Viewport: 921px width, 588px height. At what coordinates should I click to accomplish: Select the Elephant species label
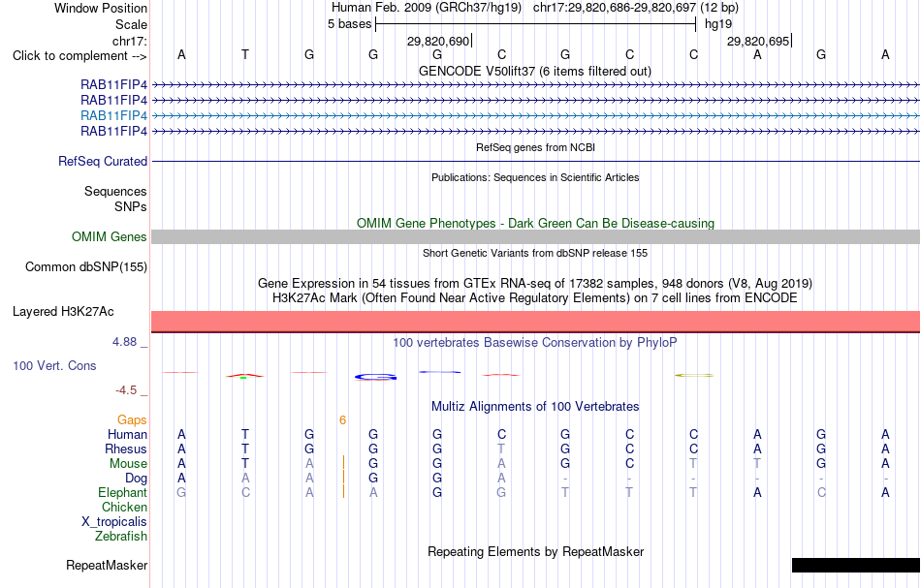122,492
